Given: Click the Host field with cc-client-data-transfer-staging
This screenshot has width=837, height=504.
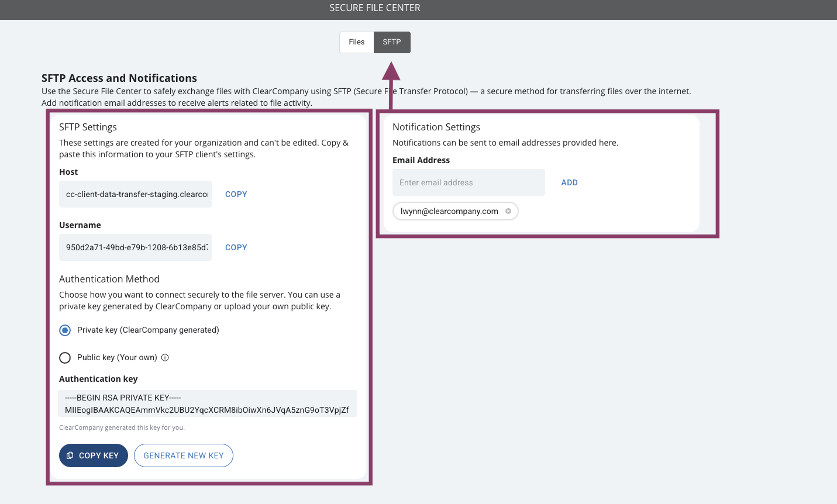Looking at the screenshot, I should click(135, 194).
